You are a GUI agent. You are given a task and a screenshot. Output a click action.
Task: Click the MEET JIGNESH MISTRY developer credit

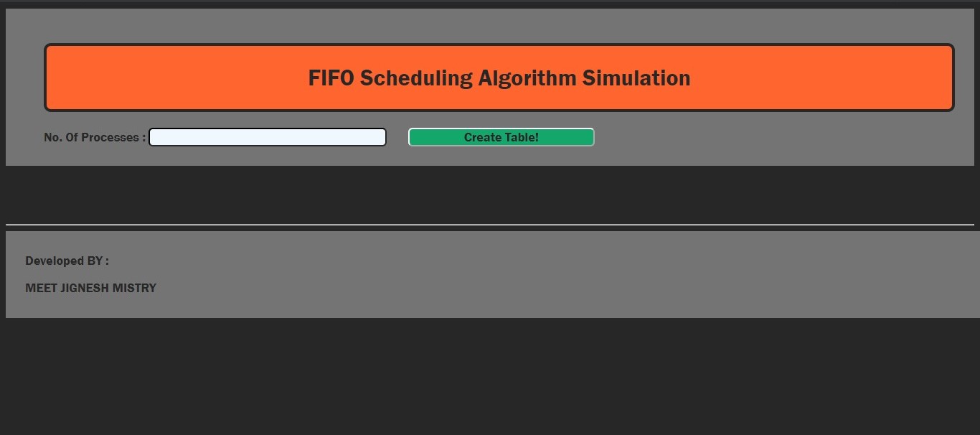pyautogui.click(x=90, y=288)
